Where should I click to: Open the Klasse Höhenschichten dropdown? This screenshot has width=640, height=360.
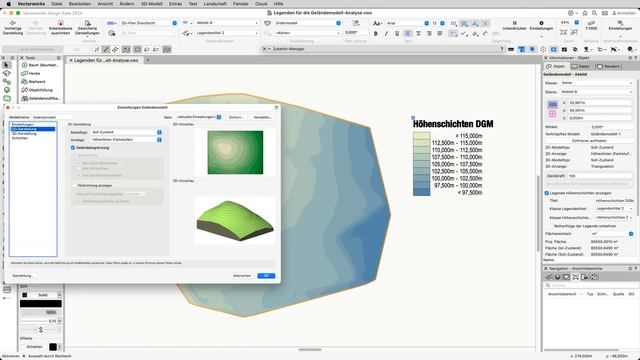tap(613, 218)
